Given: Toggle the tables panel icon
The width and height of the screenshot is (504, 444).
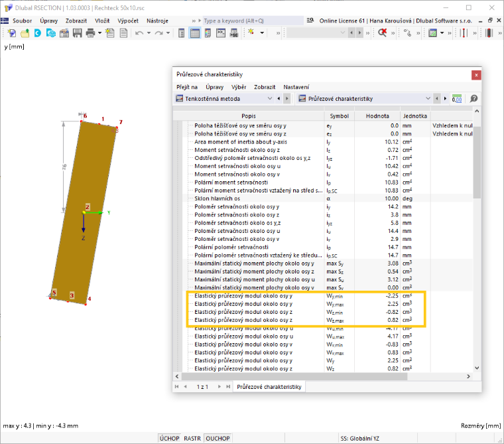Looking at the screenshot, I should point(195,33).
